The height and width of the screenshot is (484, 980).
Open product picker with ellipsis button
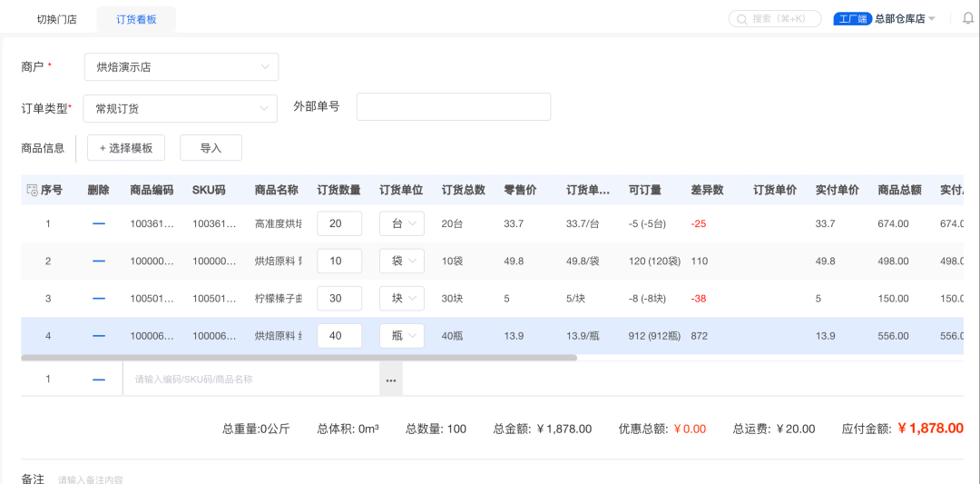pos(390,380)
